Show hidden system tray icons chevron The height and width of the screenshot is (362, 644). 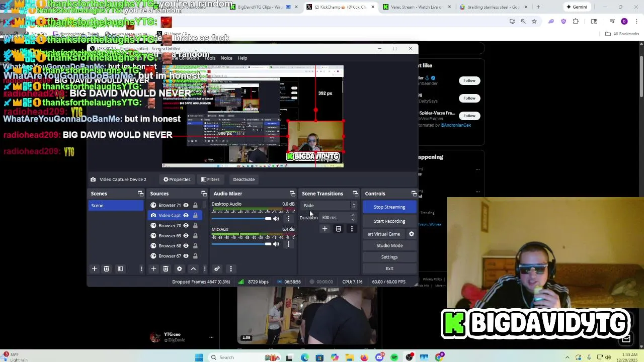[568, 357]
